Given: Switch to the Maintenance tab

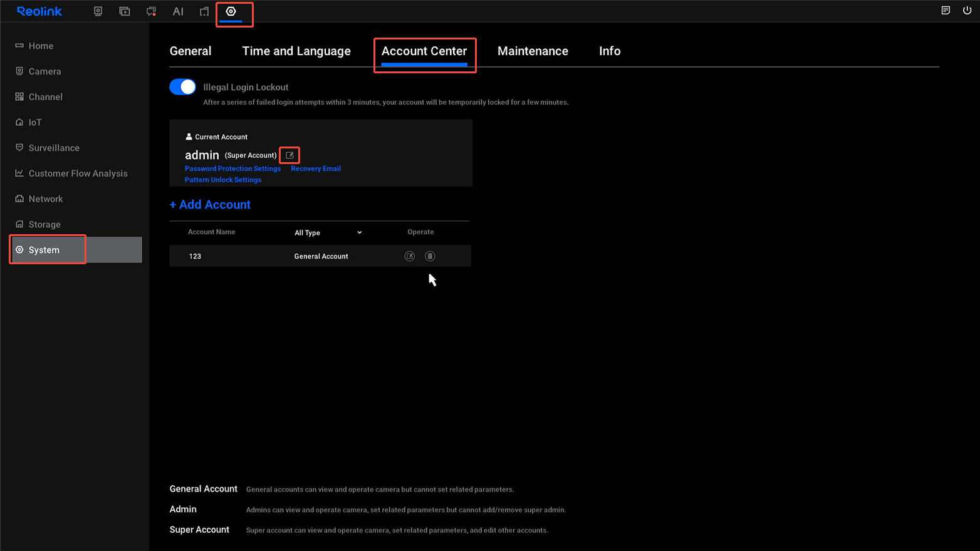Looking at the screenshot, I should coord(533,51).
